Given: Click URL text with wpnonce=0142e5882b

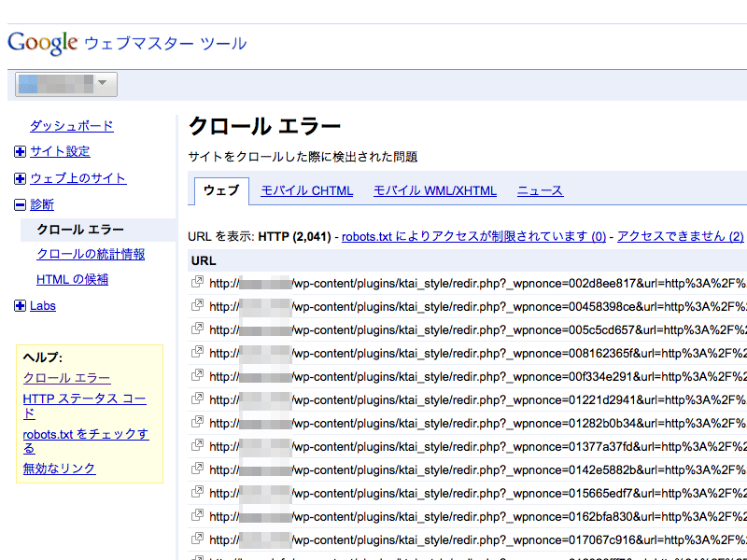Looking at the screenshot, I should 478,470.
